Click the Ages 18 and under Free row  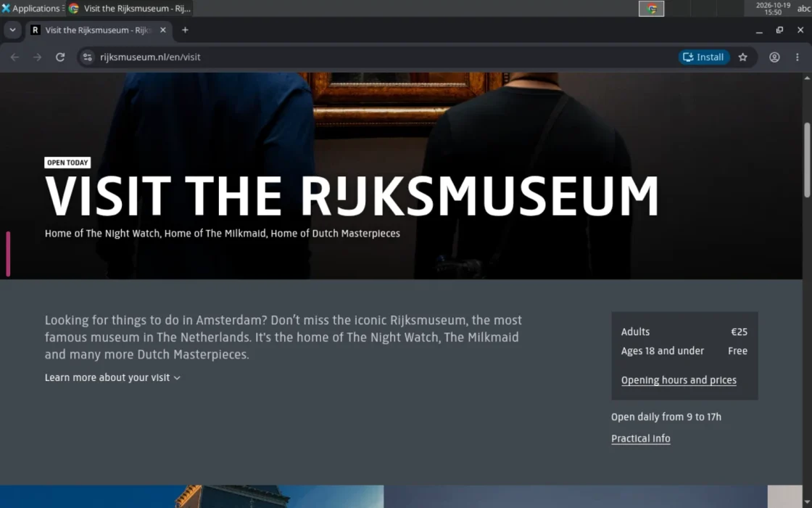[x=684, y=351]
